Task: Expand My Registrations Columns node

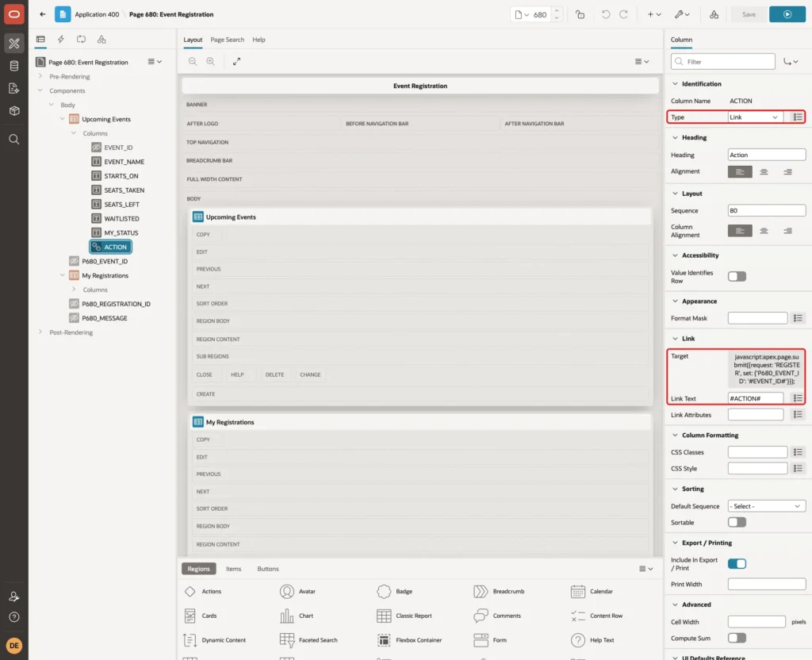Action: point(74,289)
